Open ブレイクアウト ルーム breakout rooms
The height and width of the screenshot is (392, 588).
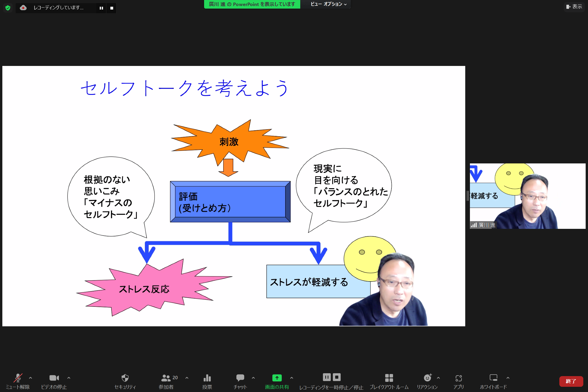389,381
